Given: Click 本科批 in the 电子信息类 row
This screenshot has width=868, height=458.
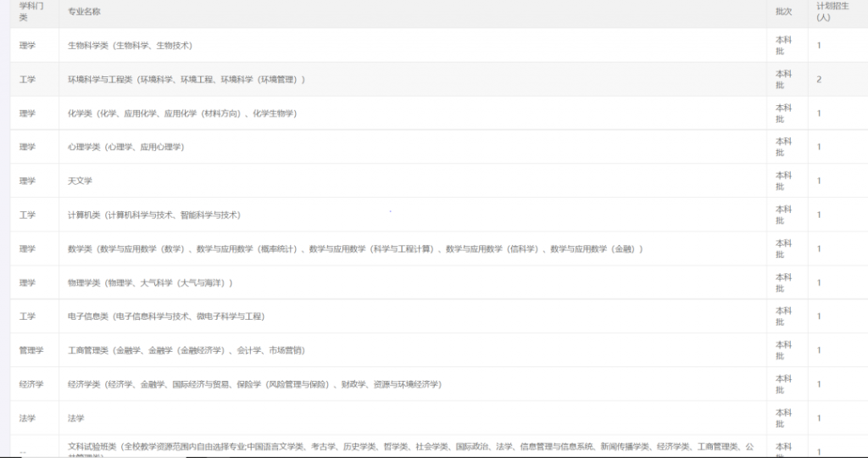Looking at the screenshot, I should [783, 316].
